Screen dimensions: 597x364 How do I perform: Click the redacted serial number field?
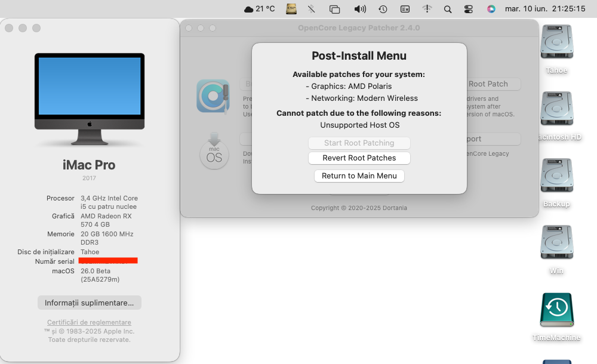(108, 260)
